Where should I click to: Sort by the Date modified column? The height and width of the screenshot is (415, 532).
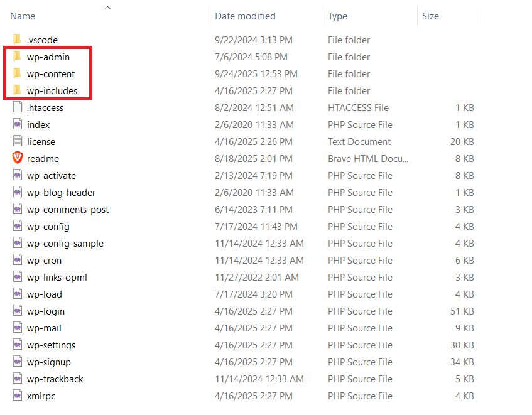(x=245, y=16)
